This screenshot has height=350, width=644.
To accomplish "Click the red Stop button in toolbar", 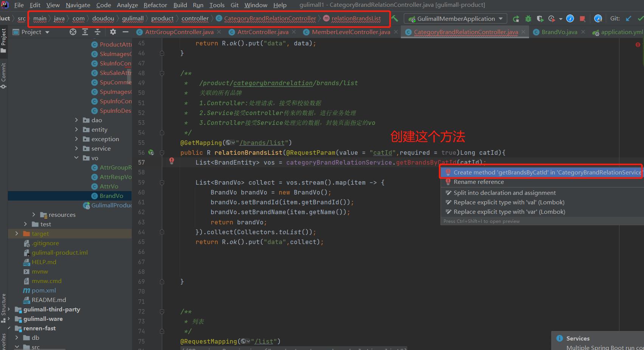I will pyautogui.click(x=582, y=19).
